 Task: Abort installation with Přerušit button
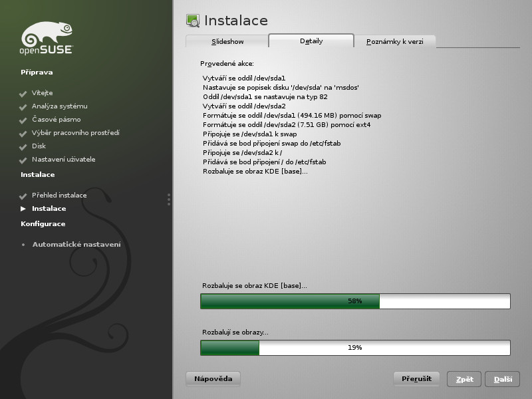tap(416, 379)
